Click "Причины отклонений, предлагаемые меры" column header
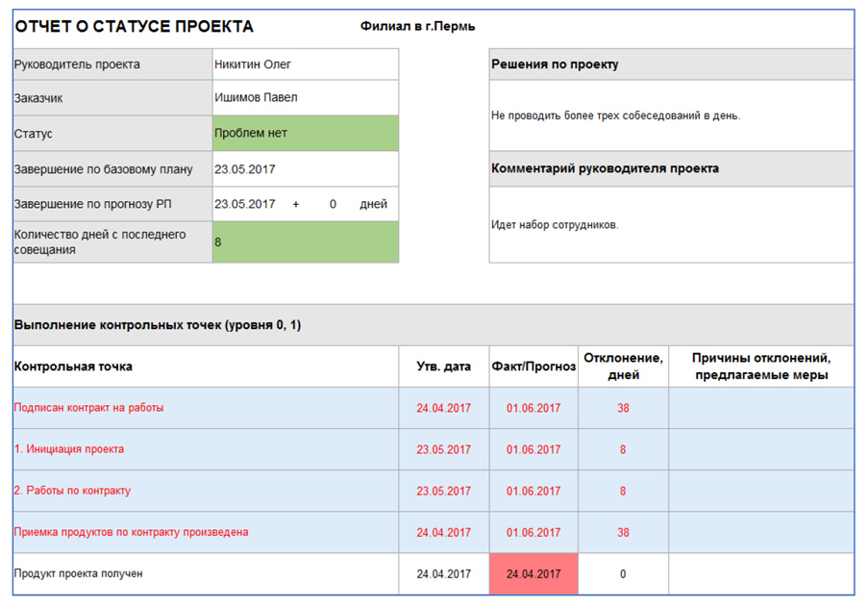Image resolution: width=868 pixels, height=608 pixels. coord(760,367)
